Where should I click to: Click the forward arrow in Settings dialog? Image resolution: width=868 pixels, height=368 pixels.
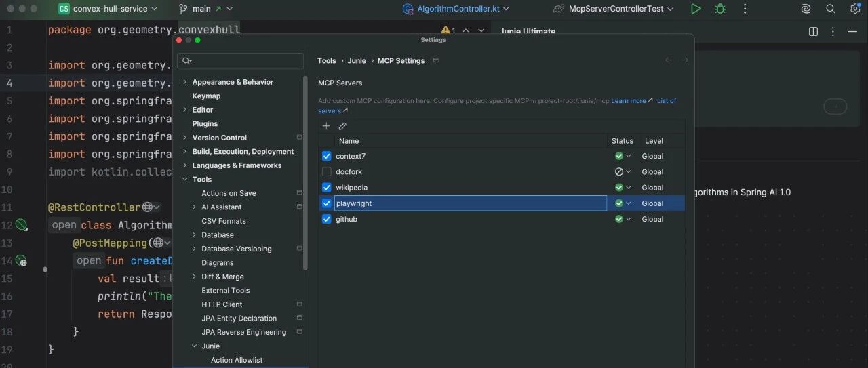pos(684,60)
